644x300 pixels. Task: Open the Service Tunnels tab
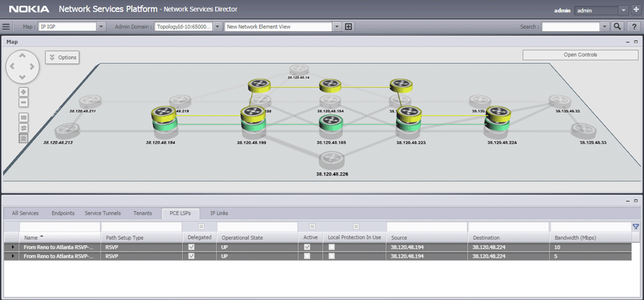coord(103,213)
